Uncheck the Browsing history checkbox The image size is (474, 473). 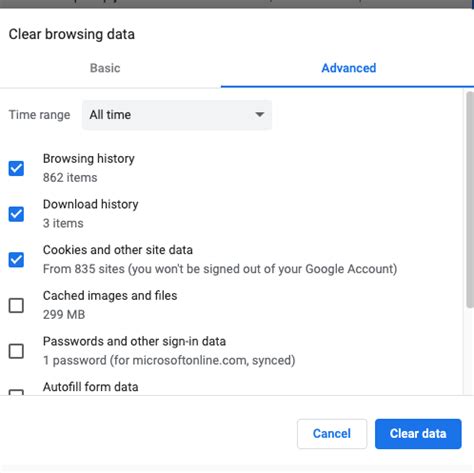(x=16, y=168)
